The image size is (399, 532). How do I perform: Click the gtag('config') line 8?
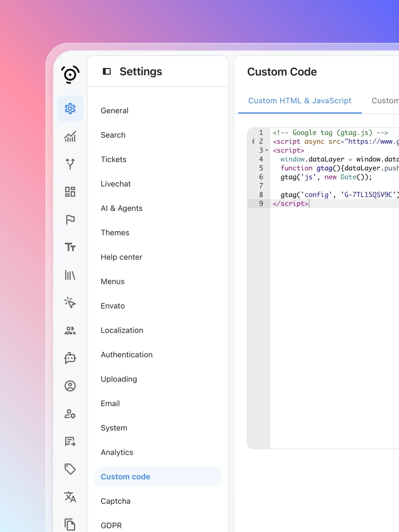tap(339, 195)
